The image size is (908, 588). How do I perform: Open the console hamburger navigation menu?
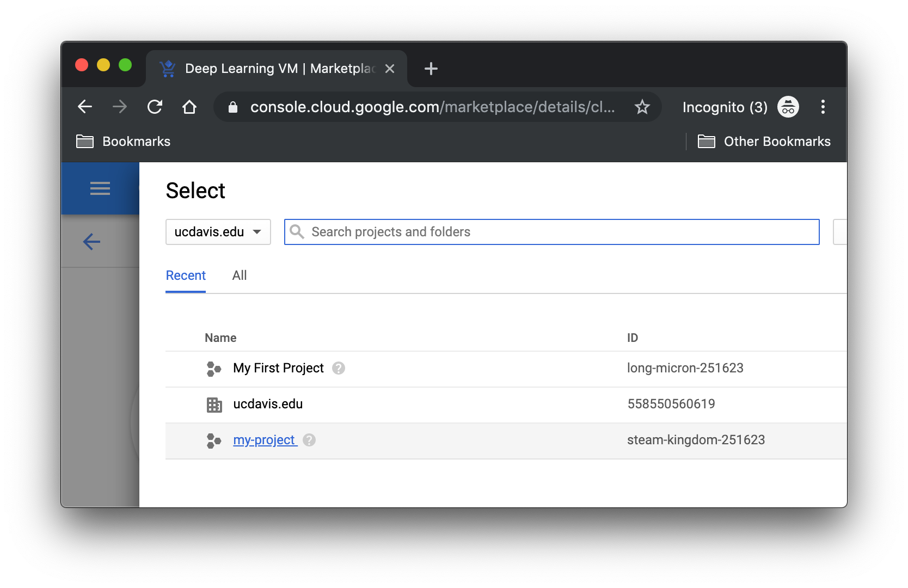click(100, 188)
